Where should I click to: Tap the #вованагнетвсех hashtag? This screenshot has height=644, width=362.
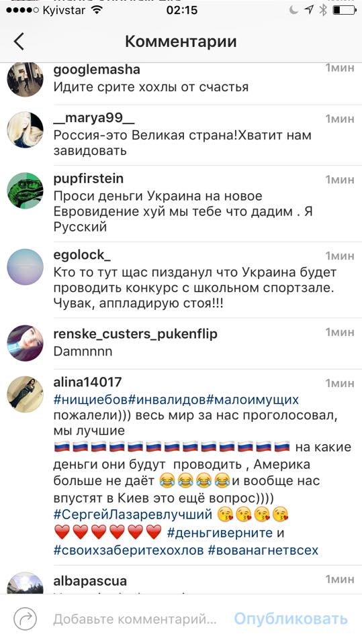(263, 550)
